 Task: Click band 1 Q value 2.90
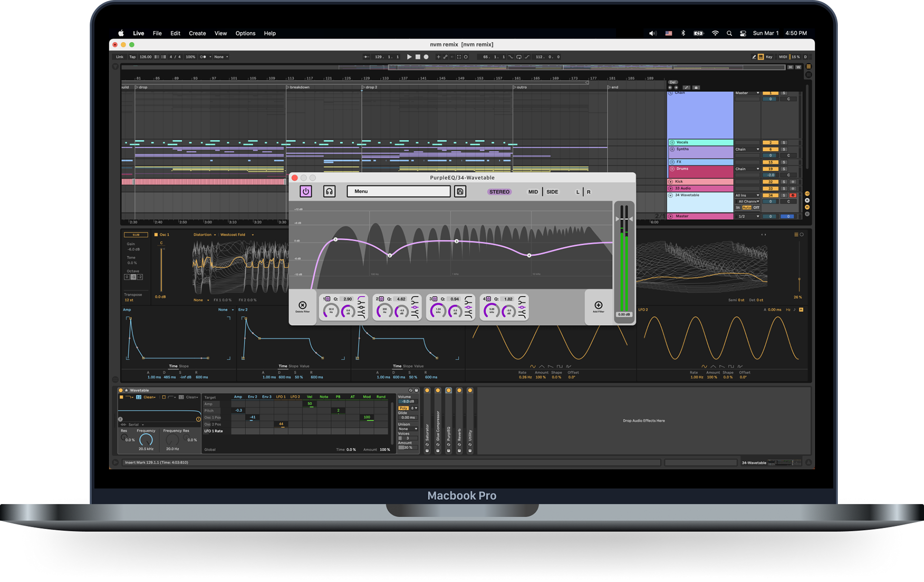tap(347, 299)
